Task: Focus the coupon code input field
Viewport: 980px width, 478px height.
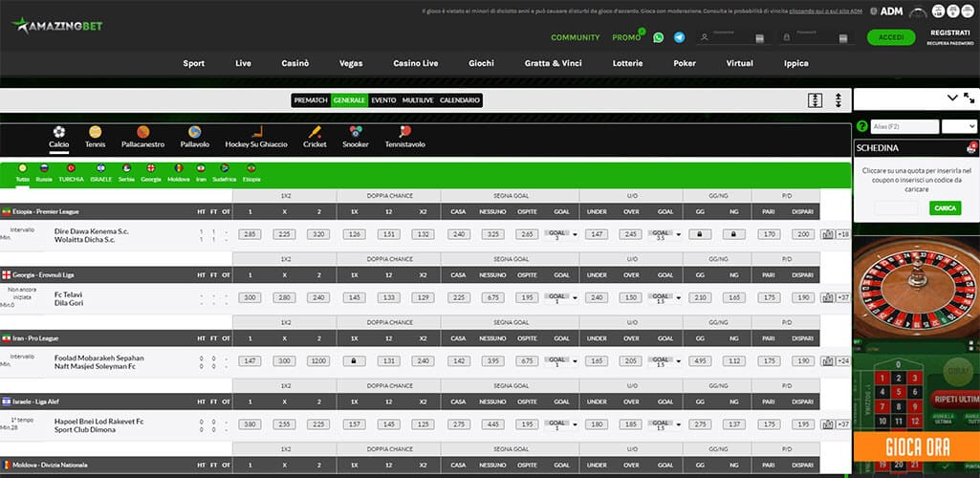Action: coord(896,208)
